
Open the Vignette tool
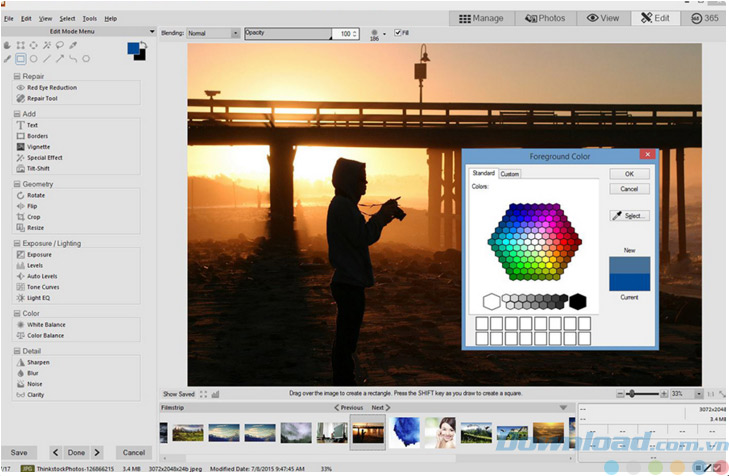39,147
